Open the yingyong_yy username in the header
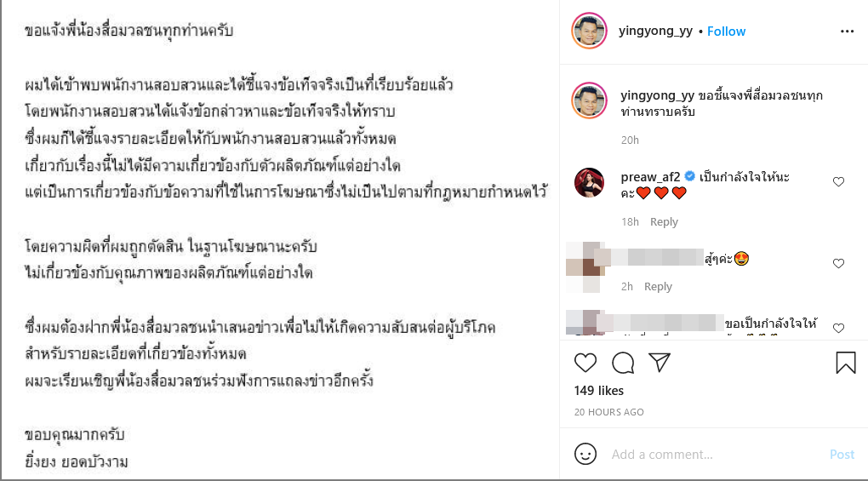 [x=655, y=31]
